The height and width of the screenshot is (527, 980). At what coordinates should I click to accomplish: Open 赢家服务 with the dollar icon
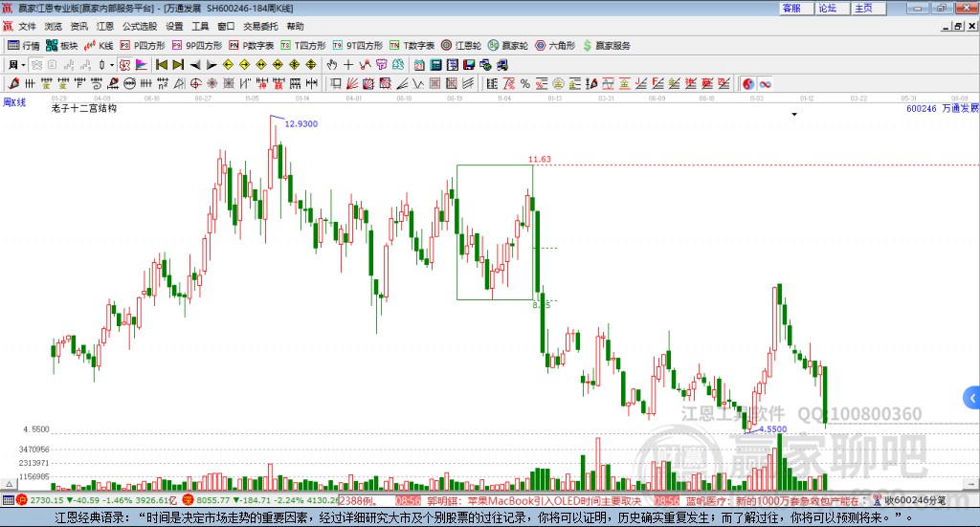point(606,46)
